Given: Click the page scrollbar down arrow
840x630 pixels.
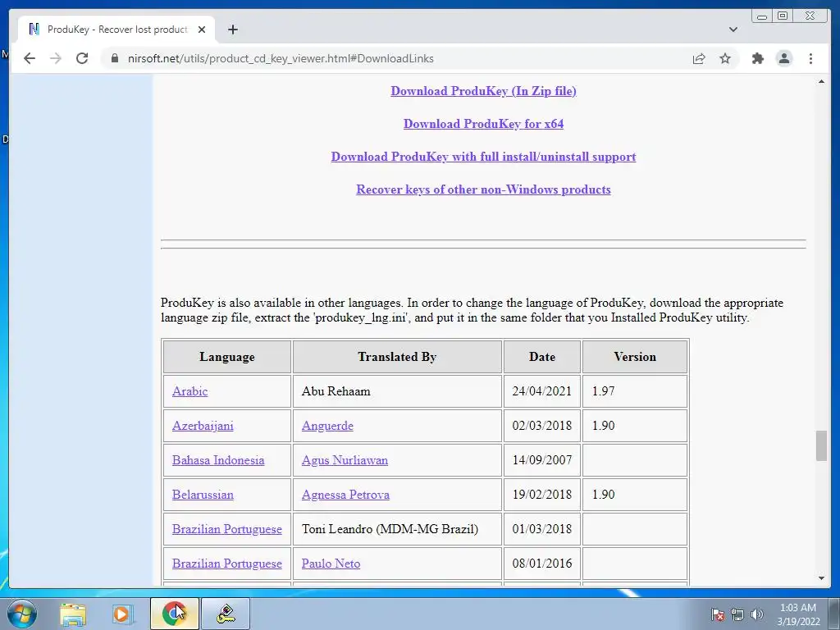Looking at the screenshot, I should pyautogui.click(x=821, y=578).
